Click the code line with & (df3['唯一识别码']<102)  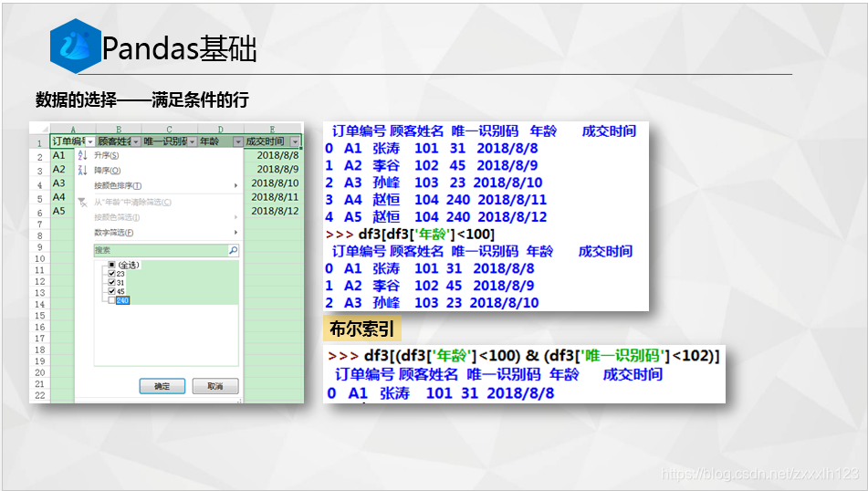524,355
